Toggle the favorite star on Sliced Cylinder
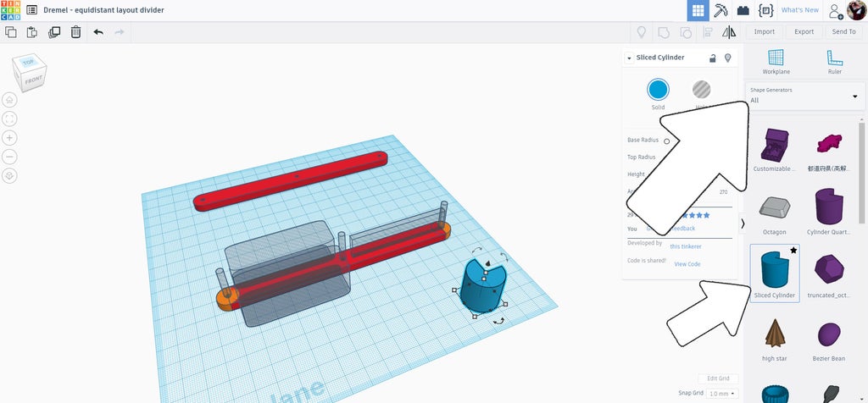This screenshot has height=403, width=868. point(793,251)
